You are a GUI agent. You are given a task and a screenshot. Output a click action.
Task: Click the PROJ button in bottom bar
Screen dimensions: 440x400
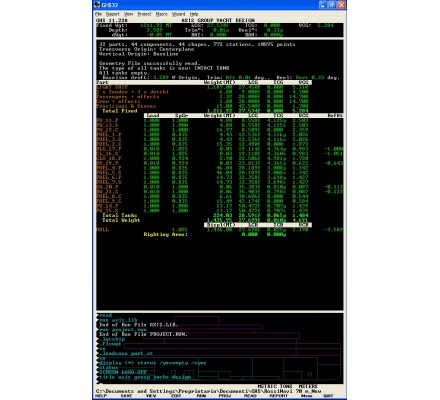pos(225,396)
